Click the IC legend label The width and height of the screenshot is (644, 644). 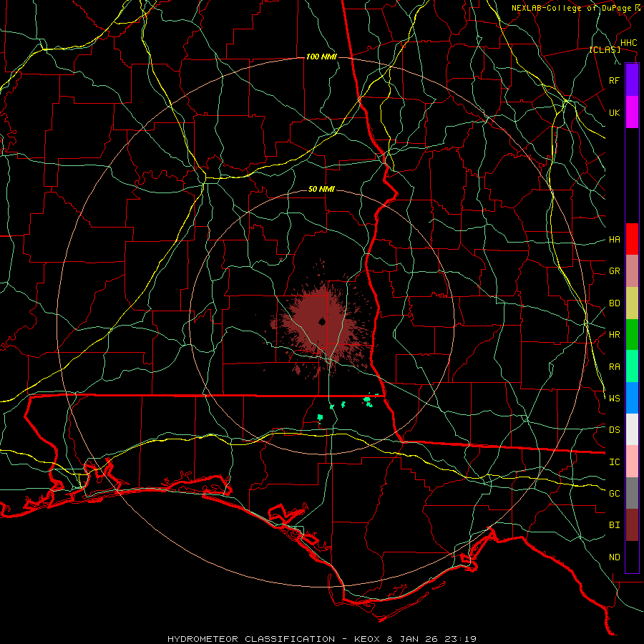(614, 462)
